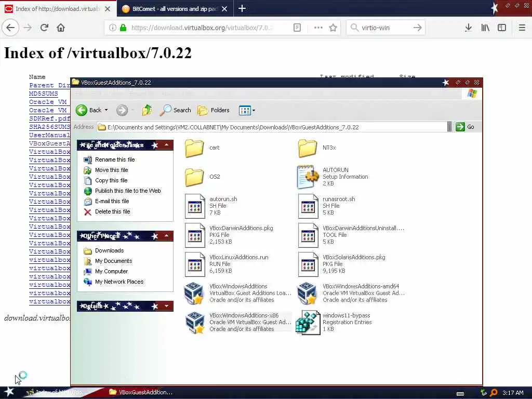Toggle reader view in address bar
532x399 pixels.
pos(297,28)
